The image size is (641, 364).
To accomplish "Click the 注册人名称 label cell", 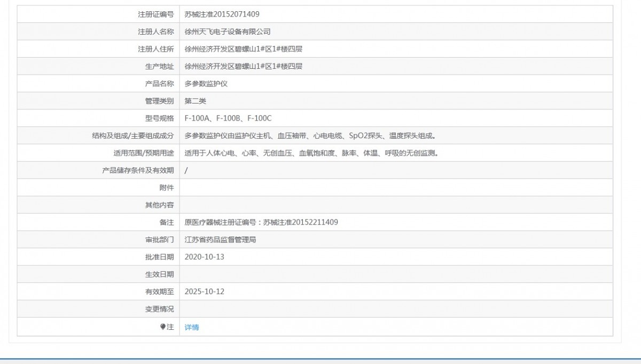I will [98, 31].
